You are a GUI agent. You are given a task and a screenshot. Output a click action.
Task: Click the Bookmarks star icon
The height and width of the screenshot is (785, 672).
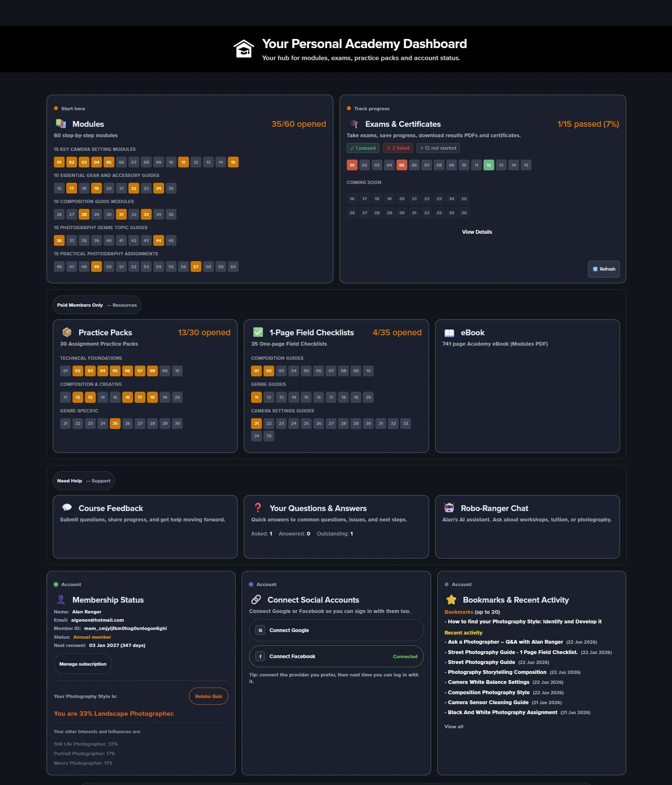[x=451, y=599]
